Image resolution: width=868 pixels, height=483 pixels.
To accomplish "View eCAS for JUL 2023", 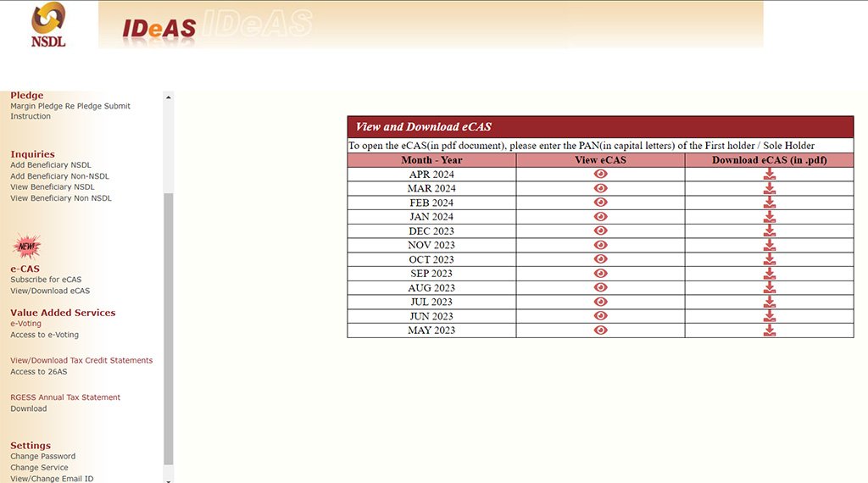I will click(601, 302).
